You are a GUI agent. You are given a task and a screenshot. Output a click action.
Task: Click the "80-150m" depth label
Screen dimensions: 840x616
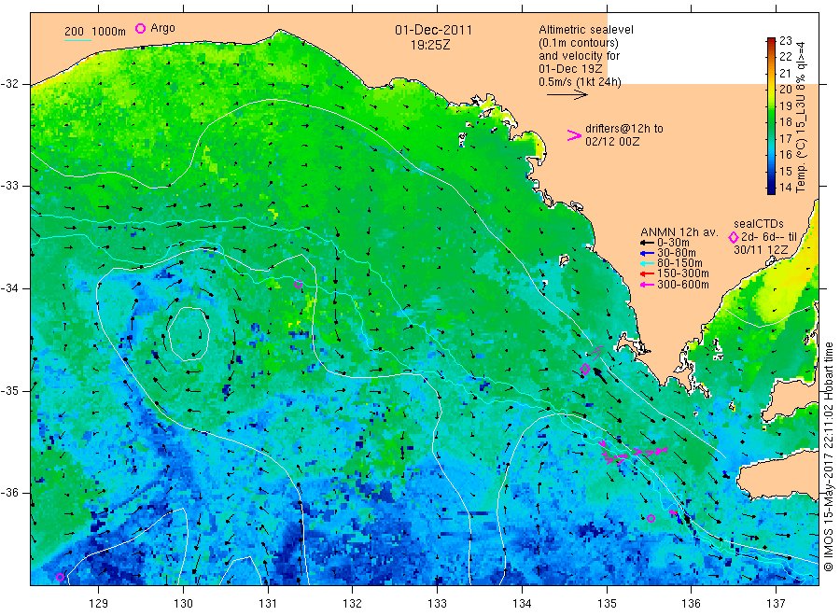coord(679,263)
